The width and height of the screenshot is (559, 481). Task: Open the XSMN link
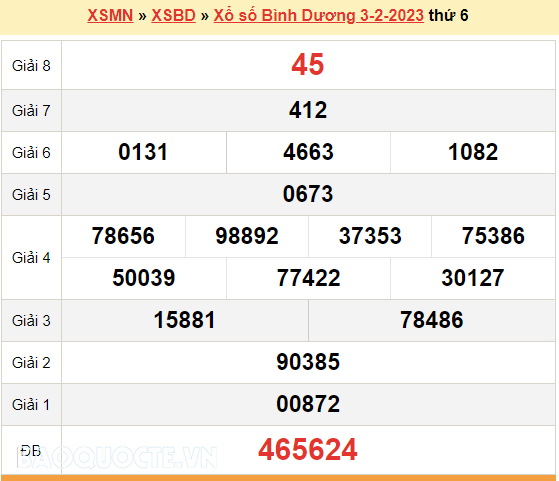(110, 16)
